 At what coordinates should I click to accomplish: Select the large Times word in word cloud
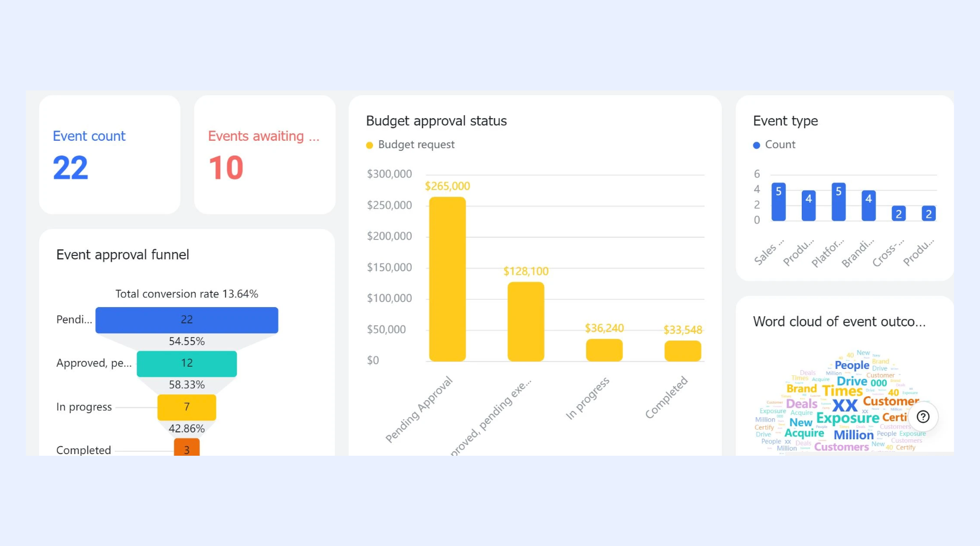click(843, 391)
